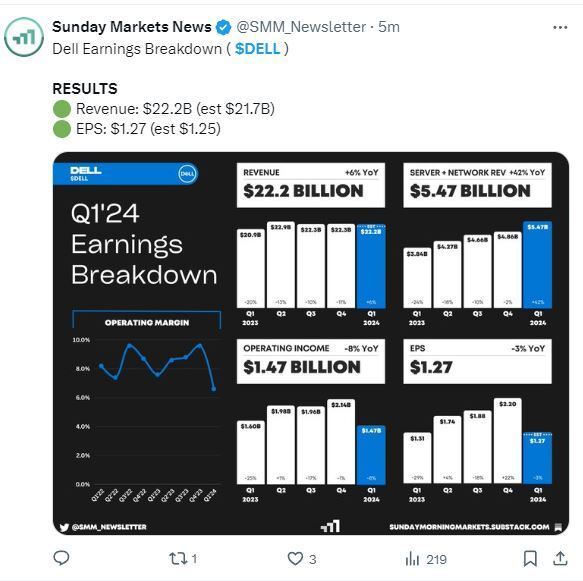Open Sunday Markets News profile avatar
Image resolution: width=583 pixels, height=581 pixels.
pos(24,37)
